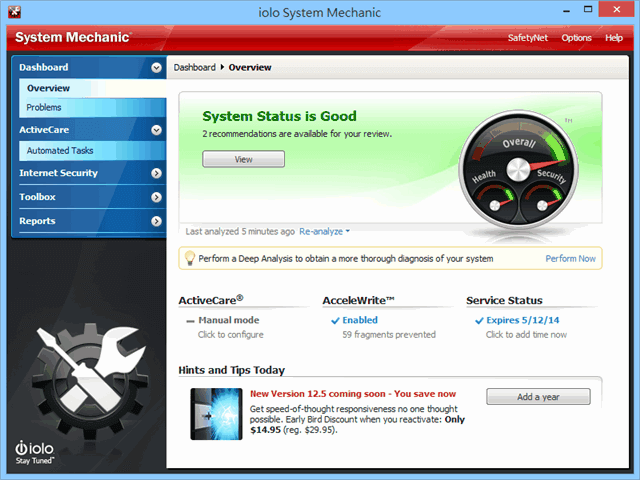Click the Dashboard section header label
The height and width of the screenshot is (480, 640).
[x=44, y=67]
